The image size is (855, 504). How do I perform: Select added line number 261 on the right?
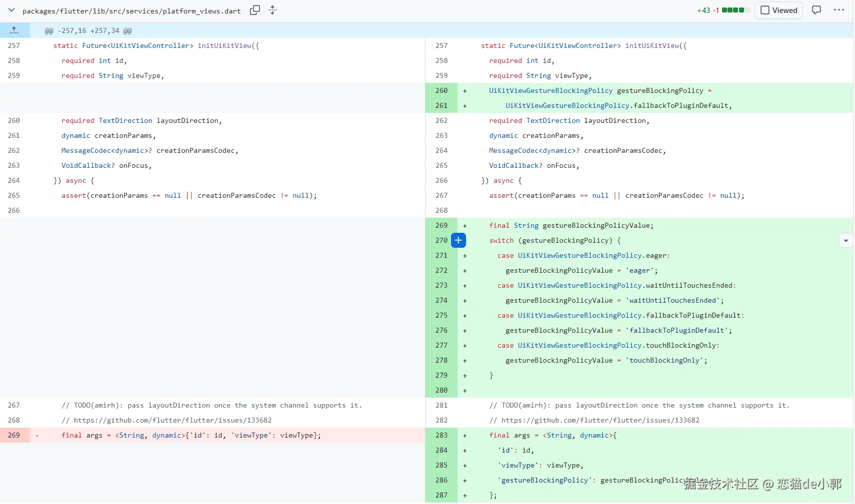click(441, 105)
